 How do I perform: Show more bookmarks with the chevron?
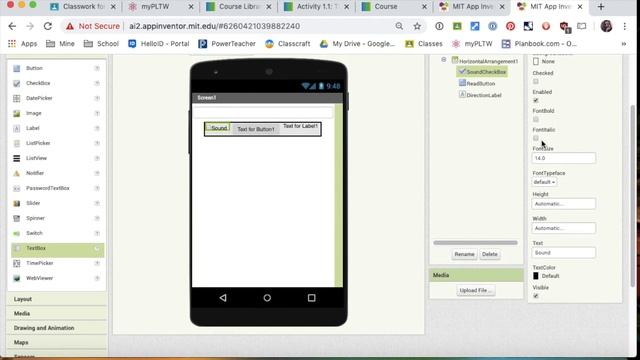coord(624,44)
